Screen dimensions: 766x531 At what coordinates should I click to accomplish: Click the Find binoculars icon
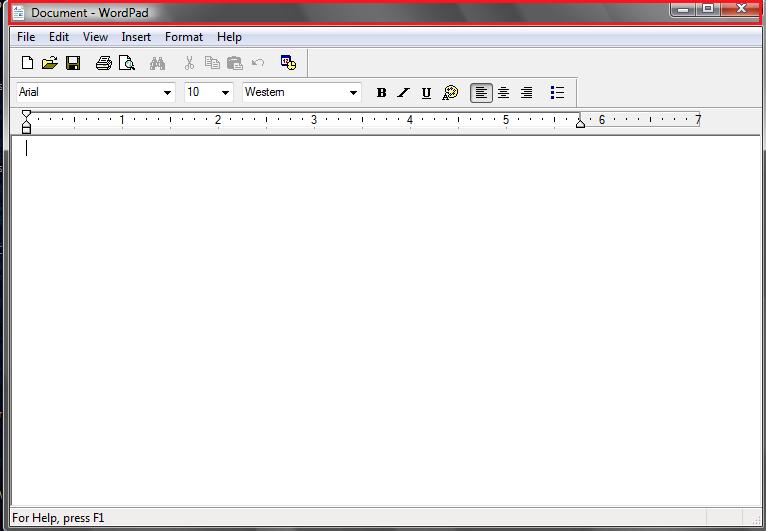click(157, 63)
